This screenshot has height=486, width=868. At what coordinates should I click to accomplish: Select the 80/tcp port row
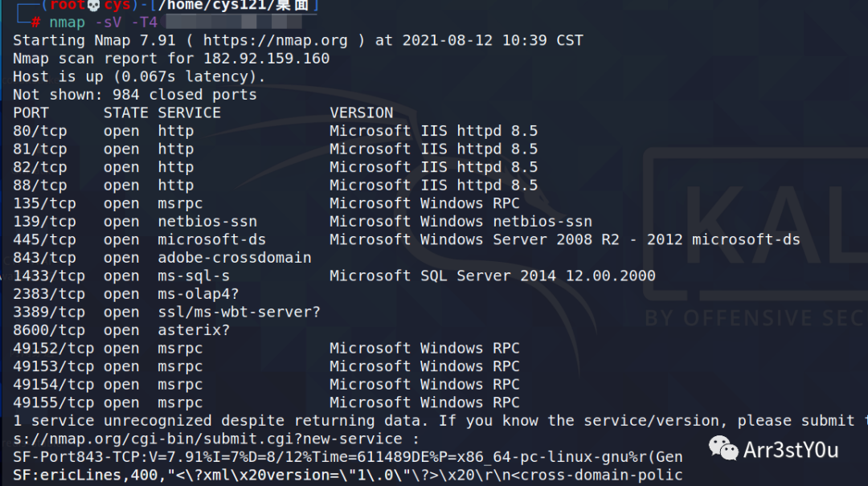click(x=275, y=131)
